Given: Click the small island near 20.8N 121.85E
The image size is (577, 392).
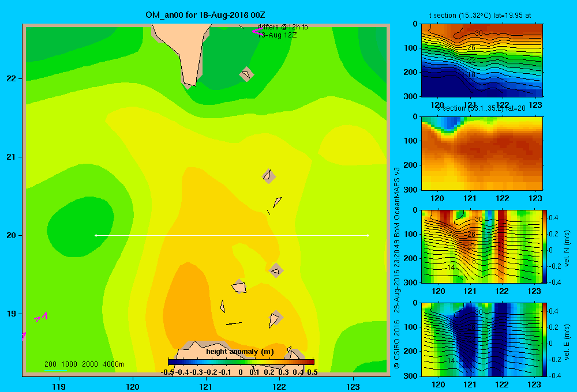Looking at the screenshot, I should [269, 176].
